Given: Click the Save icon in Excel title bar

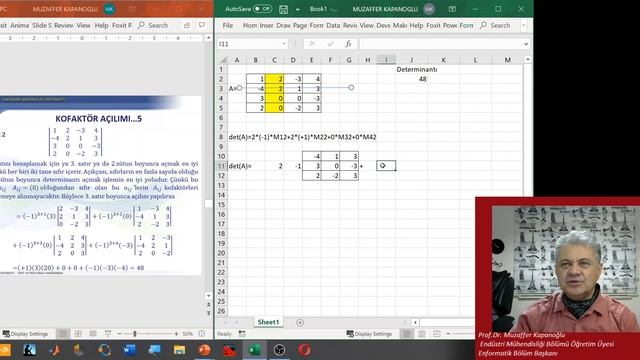Looking at the screenshot, I should (x=283, y=9).
